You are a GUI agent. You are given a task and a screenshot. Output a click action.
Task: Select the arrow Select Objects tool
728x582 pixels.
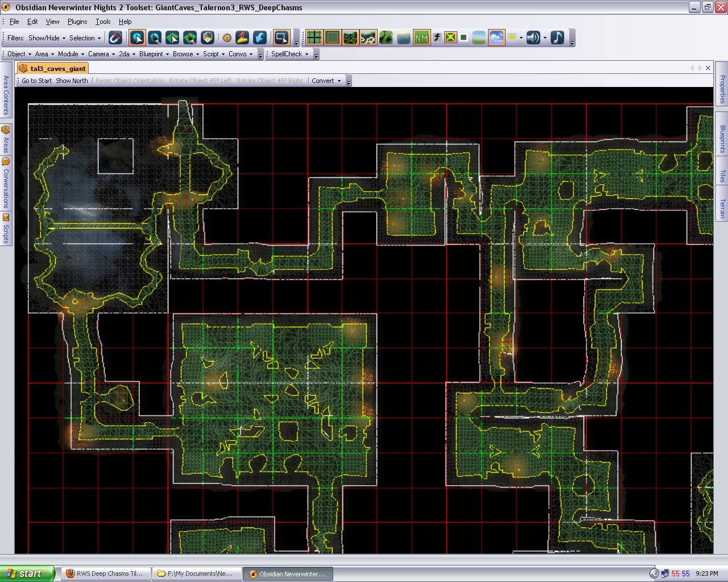[137, 38]
